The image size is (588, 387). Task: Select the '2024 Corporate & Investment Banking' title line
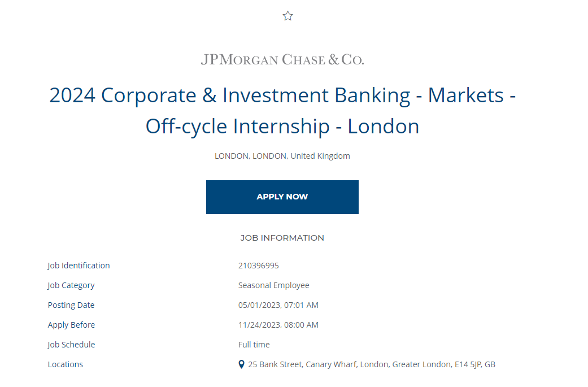[282, 95]
